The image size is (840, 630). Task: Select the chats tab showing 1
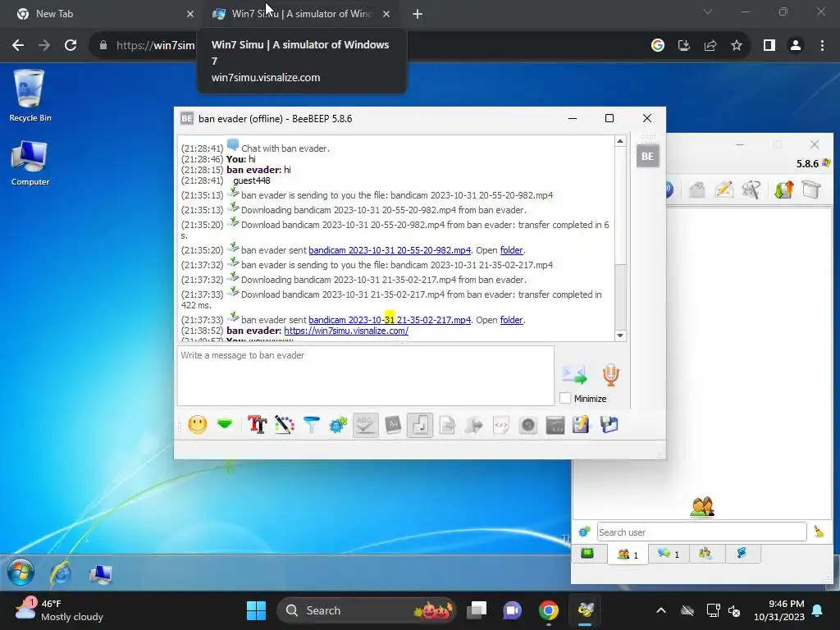pos(668,554)
